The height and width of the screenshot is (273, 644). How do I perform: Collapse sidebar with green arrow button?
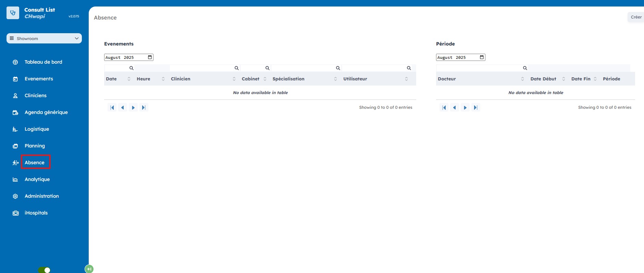89,269
